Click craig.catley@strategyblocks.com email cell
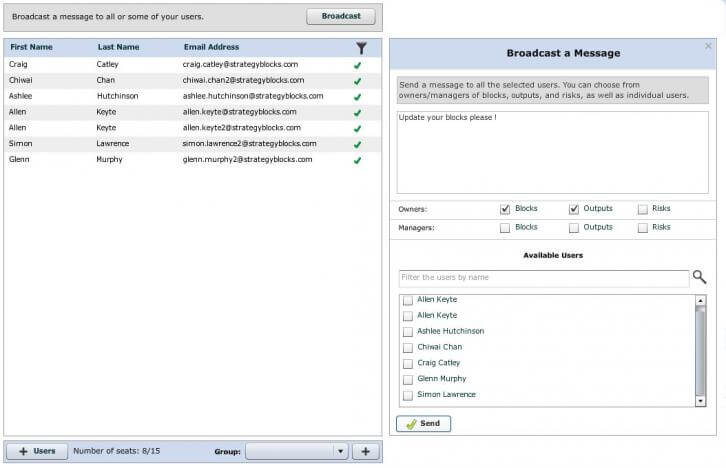The width and height of the screenshot is (726, 468). [x=240, y=64]
